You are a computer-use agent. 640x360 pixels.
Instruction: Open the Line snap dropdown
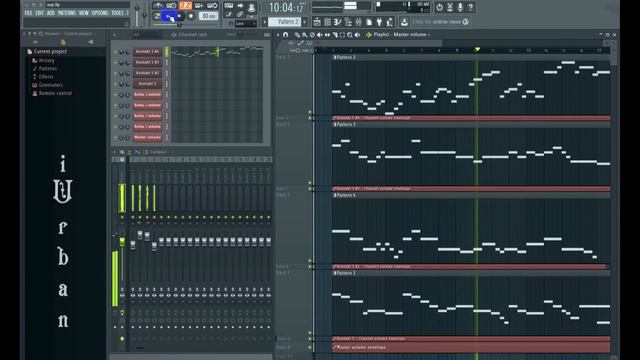pyautogui.click(x=246, y=24)
